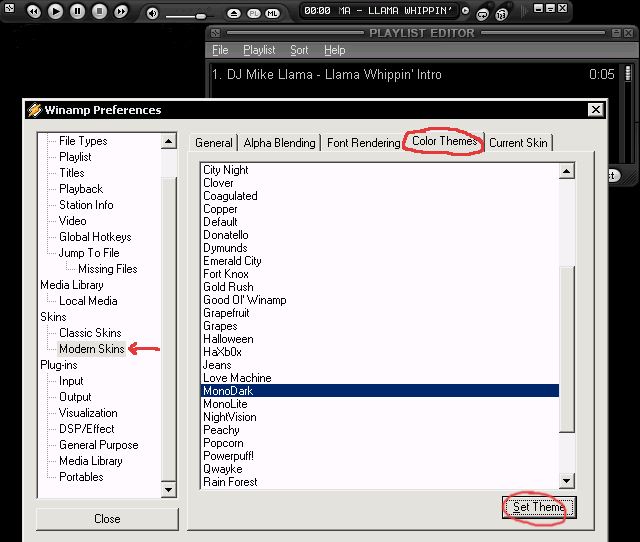Open the Font Rendering tab
The height and width of the screenshot is (542, 640).
click(x=363, y=143)
